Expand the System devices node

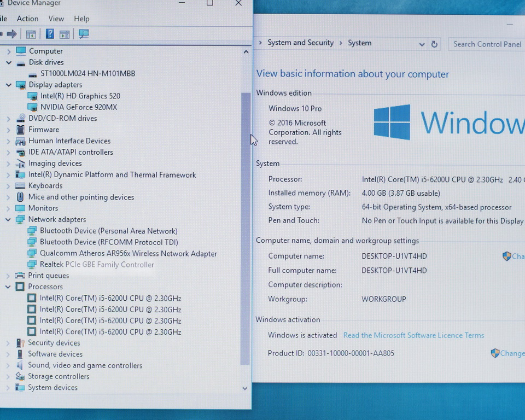[x=7, y=388]
